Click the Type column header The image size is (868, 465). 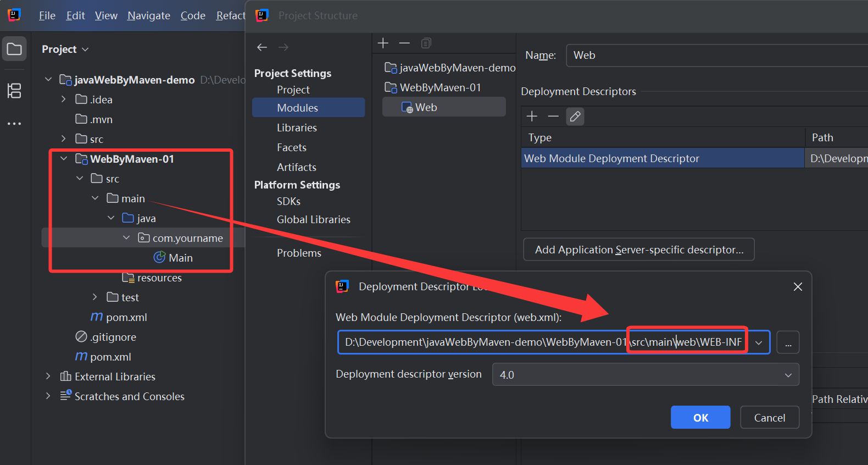pos(663,137)
